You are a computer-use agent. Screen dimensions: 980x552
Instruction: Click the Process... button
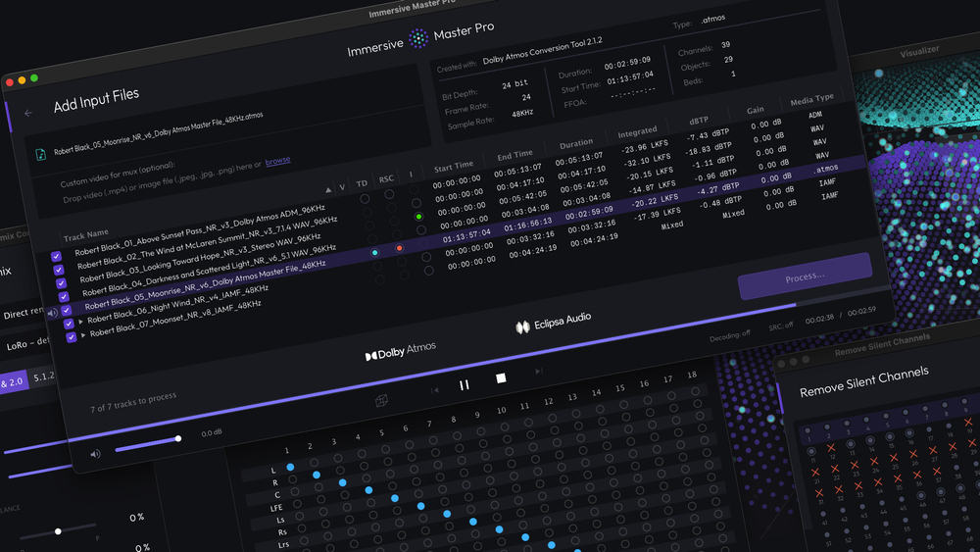805,276
